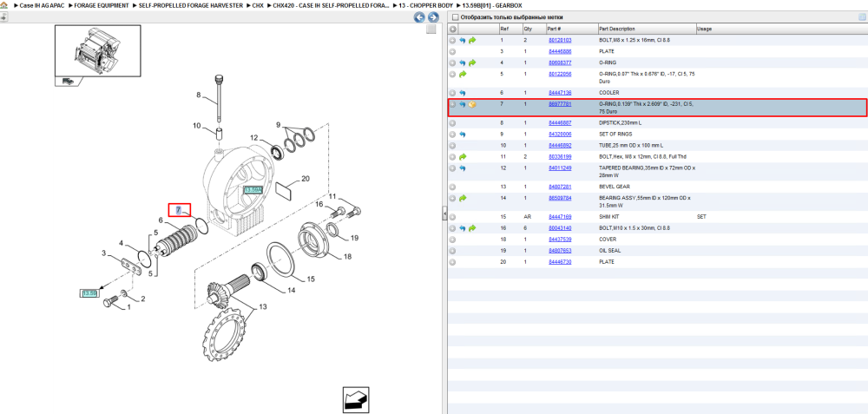Open part number 84447169
868x414 pixels.
pos(560,216)
